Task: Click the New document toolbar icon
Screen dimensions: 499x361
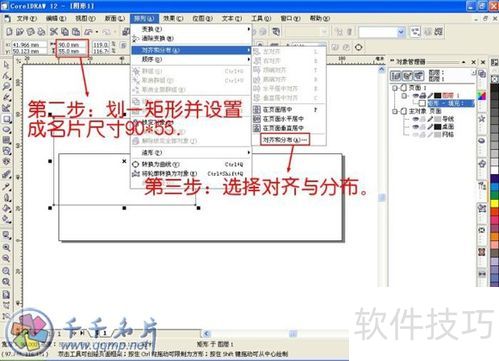Action: point(9,32)
